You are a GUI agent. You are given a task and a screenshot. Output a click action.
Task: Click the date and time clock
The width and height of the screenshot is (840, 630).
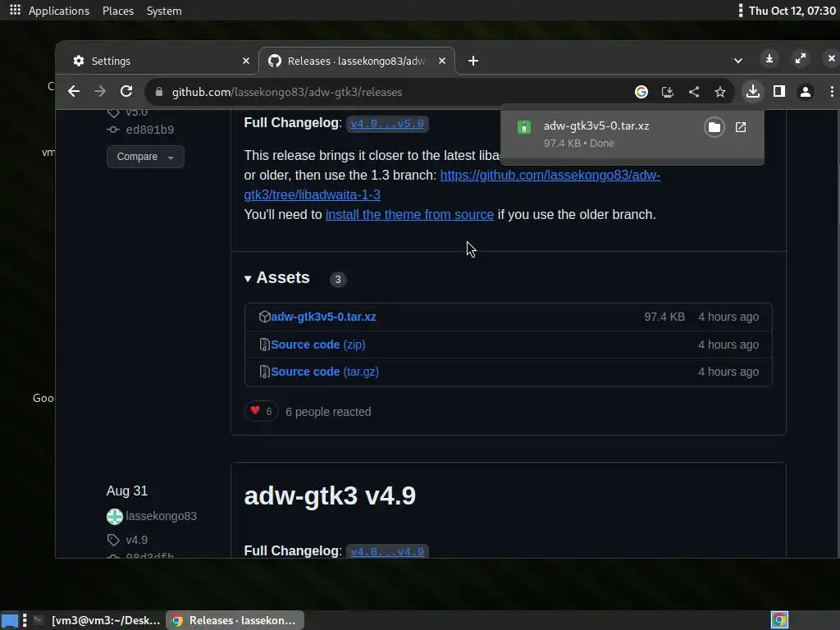click(792, 11)
